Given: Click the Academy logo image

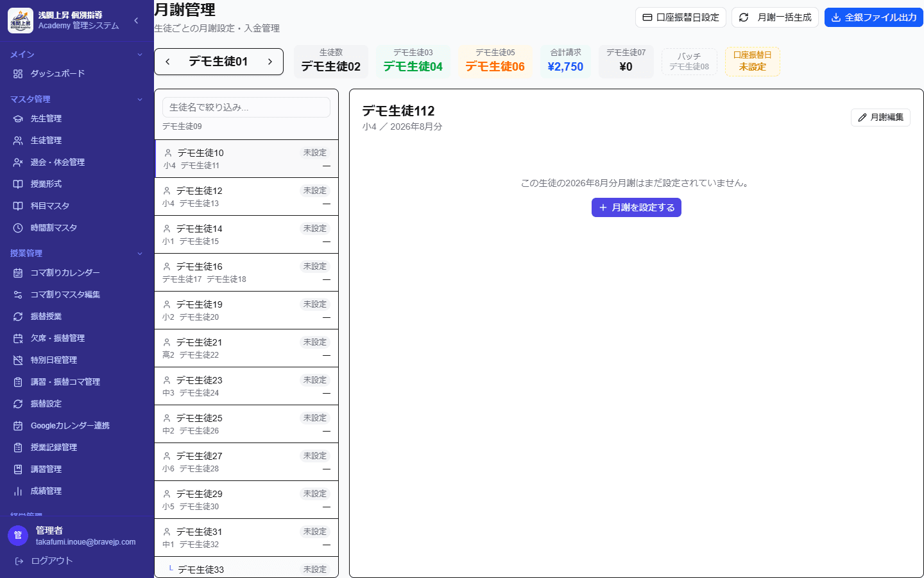Looking at the screenshot, I should pos(21,21).
